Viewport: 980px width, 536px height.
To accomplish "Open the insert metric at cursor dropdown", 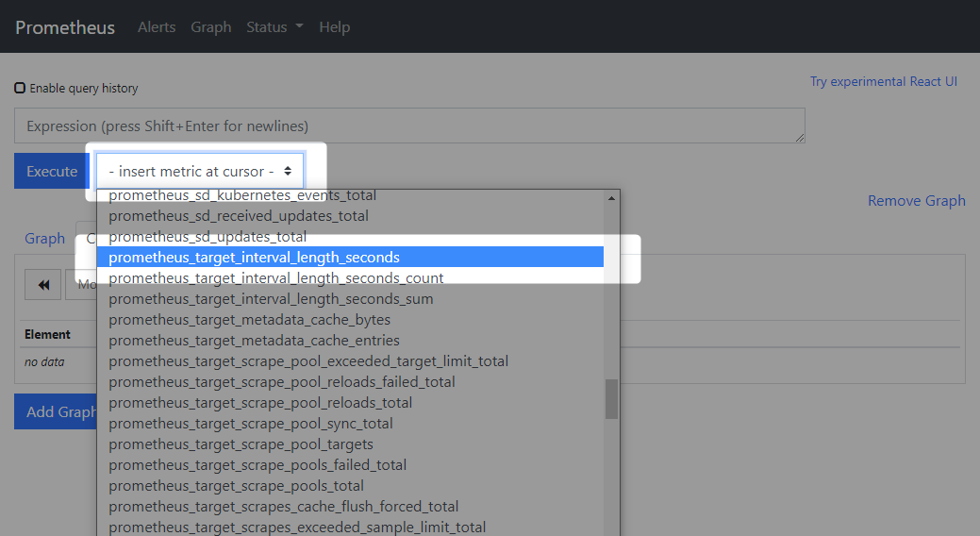I will (200, 171).
